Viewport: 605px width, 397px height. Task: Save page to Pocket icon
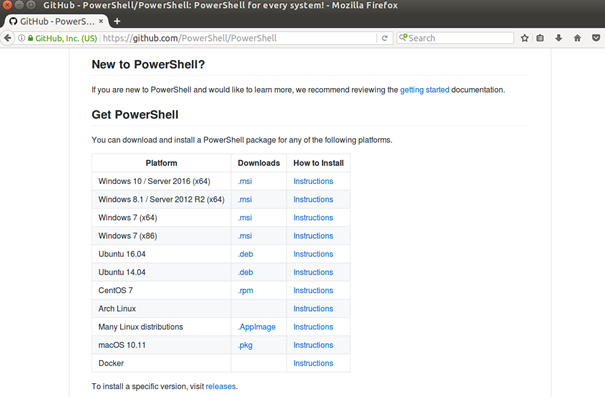[596, 38]
